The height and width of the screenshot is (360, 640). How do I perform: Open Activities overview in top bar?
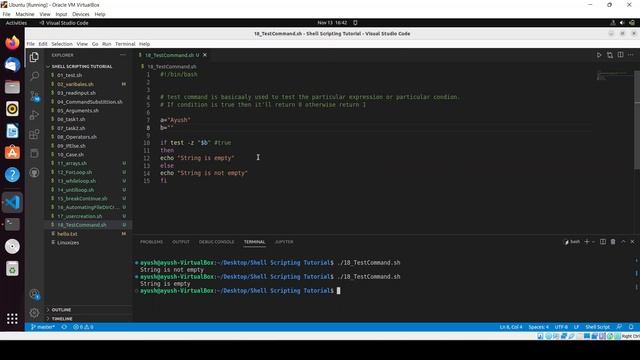[x=16, y=23]
